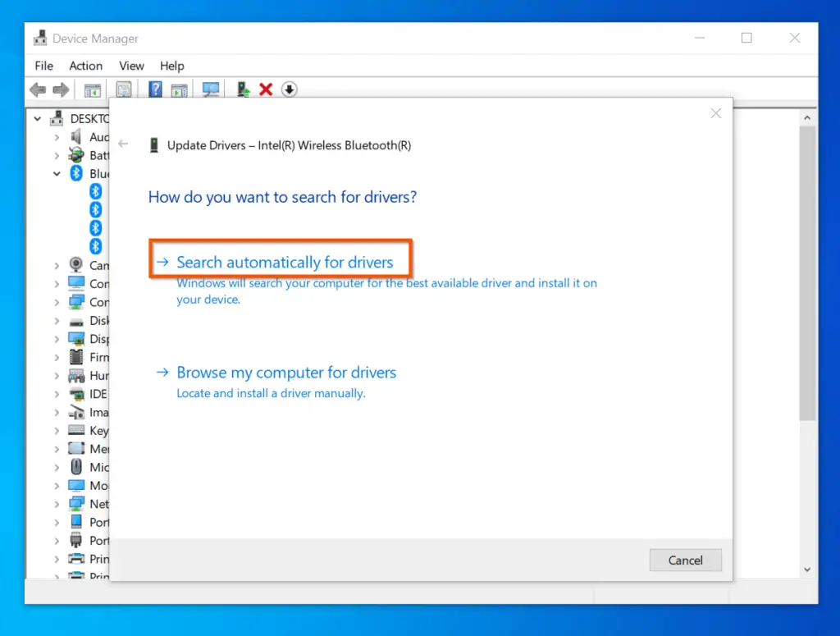
Task: Select the first Bluetooth device icon
Action: coord(95,191)
